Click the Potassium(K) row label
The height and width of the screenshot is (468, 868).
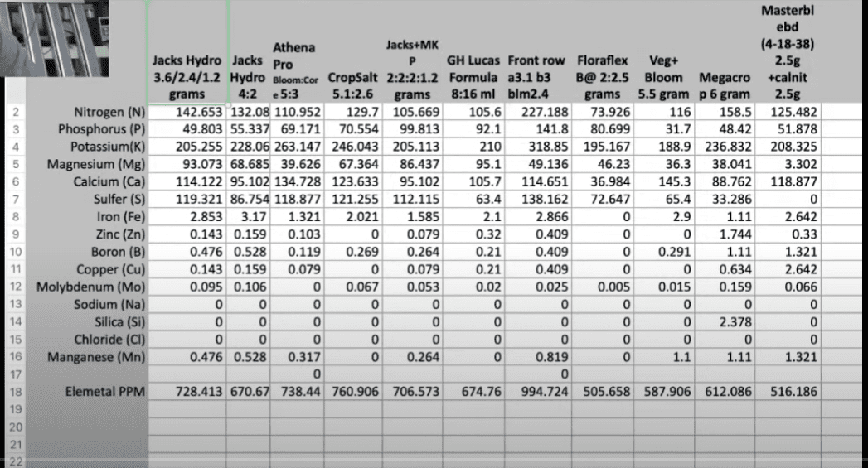[108, 147]
